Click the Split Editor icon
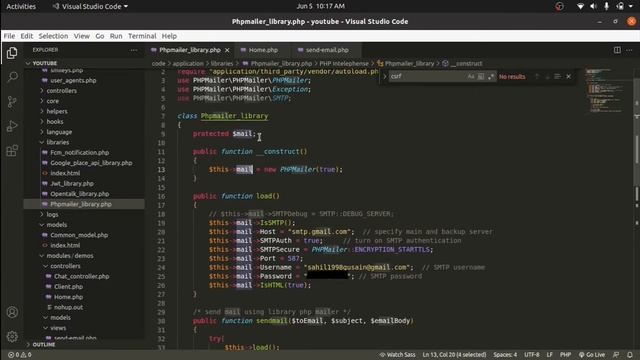Screen dimensions: 640x360 click(617, 50)
